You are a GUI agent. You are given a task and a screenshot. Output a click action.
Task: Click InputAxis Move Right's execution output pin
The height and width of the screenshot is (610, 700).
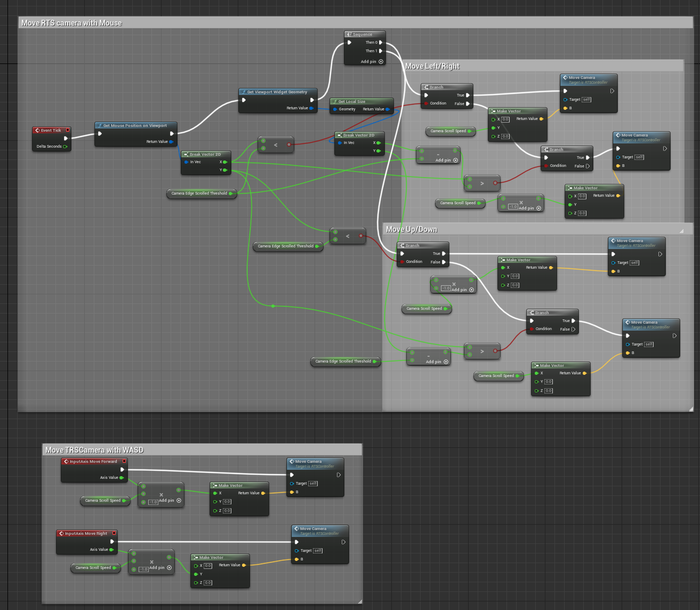click(112, 542)
